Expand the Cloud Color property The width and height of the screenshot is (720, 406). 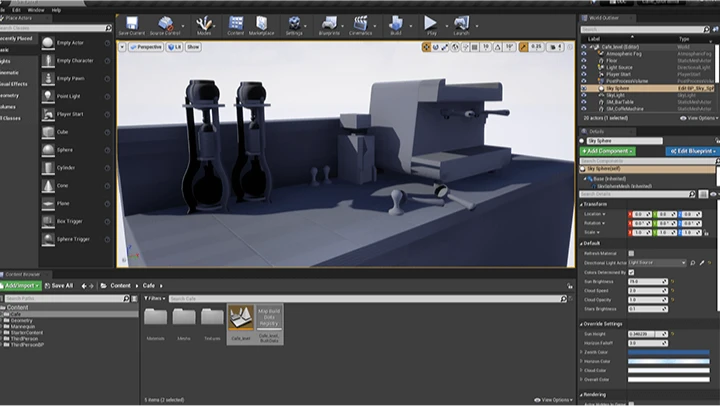point(581,371)
